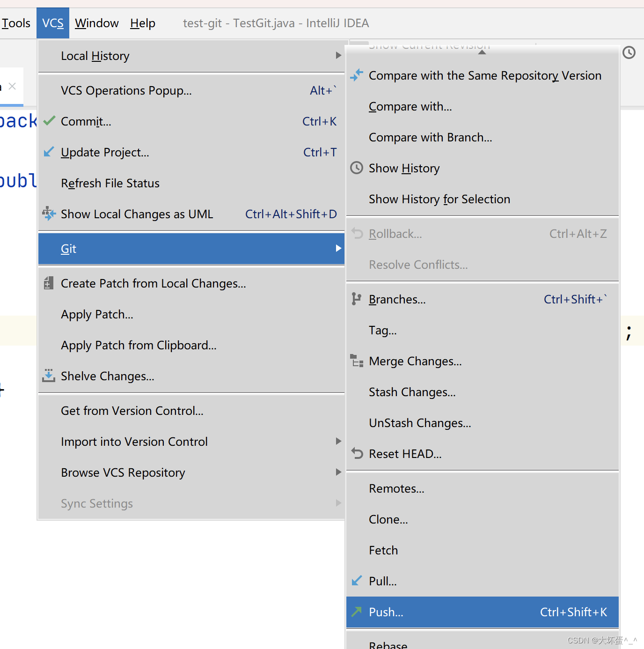Close the editor tab with the X
This screenshot has width=644, height=649.
[x=13, y=86]
